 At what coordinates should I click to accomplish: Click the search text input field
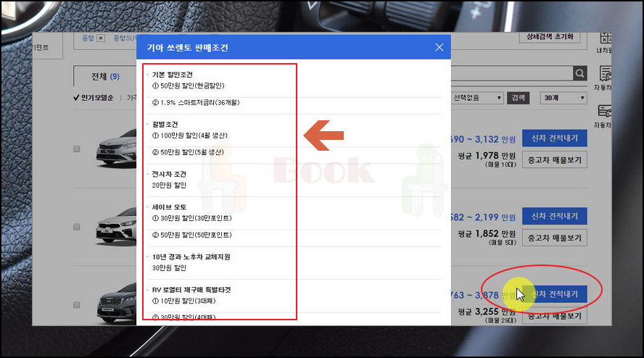point(512,73)
